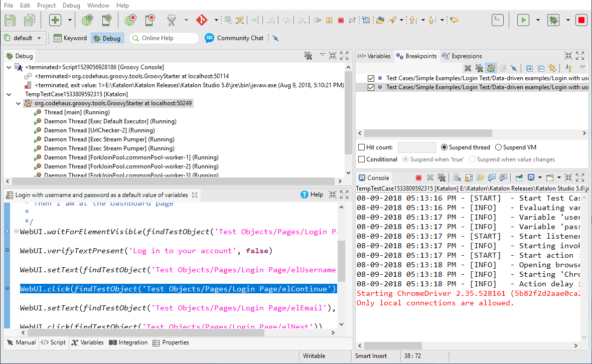Close the Login test case editor tab
The height and width of the screenshot is (364, 592).
tap(195, 195)
